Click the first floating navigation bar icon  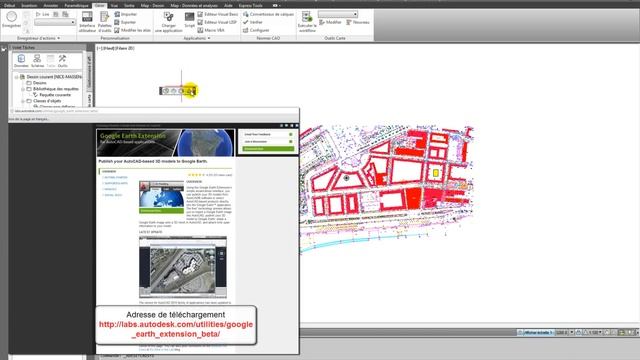click(166, 91)
